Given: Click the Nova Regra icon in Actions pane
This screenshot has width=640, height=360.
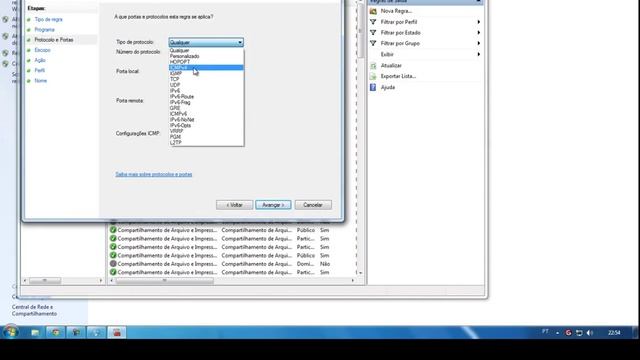Looking at the screenshot, I should point(373,11).
